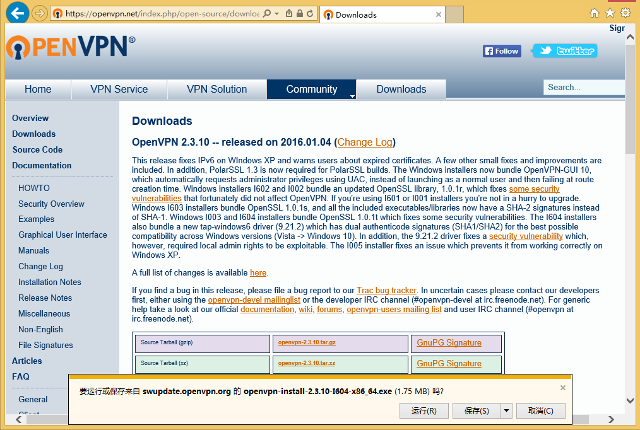The width and height of the screenshot is (640, 430).
Task: Close the Downloads browser tab
Action: [x=438, y=15]
